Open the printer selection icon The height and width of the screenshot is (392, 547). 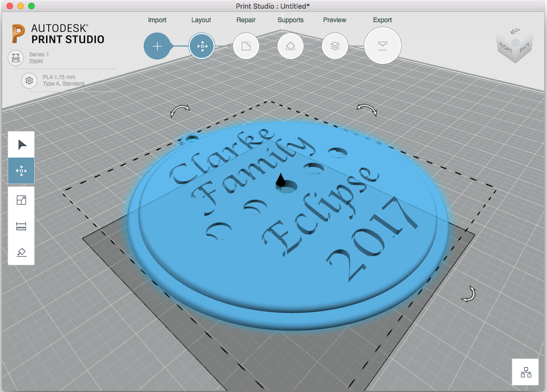[x=16, y=57]
